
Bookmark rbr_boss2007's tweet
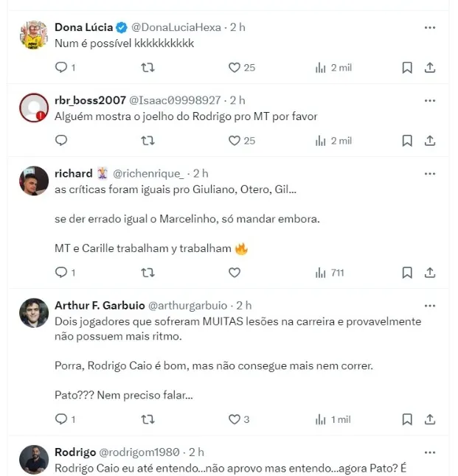point(406,140)
